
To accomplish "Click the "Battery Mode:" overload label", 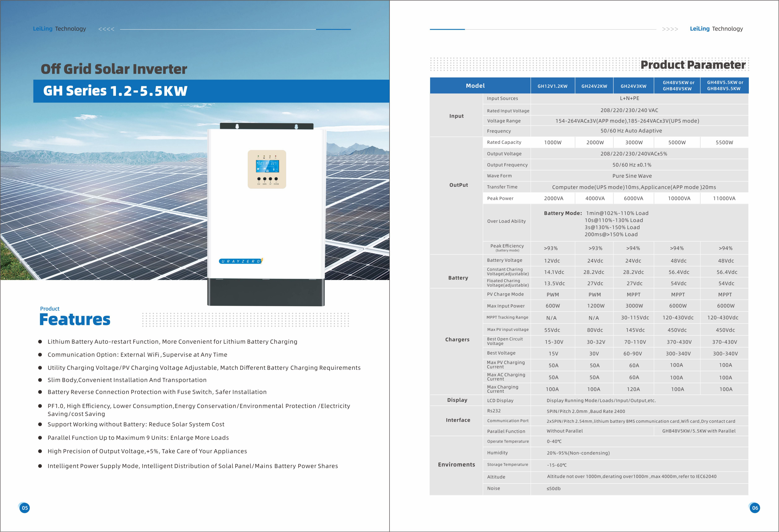I will pyautogui.click(x=563, y=213).
